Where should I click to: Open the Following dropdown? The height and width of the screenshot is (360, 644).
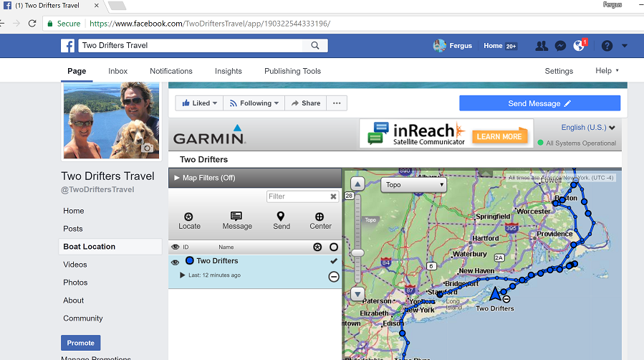[x=254, y=103]
